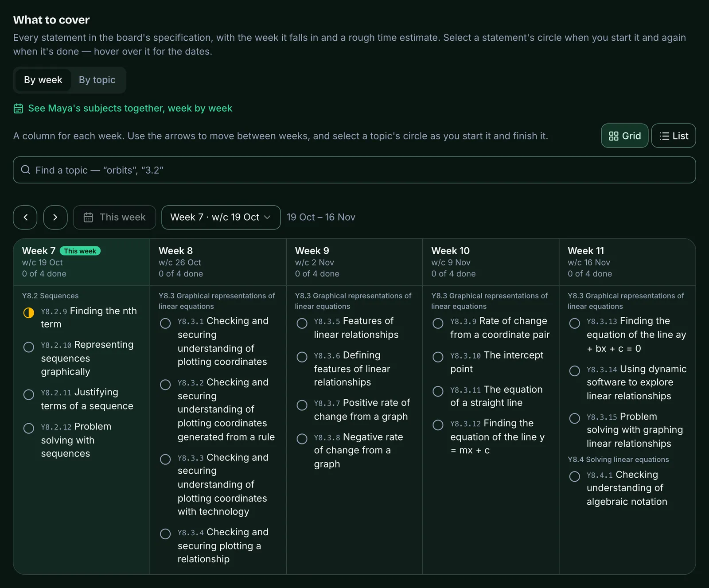Click the Y8.2 Sequences topic heading
Viewport: 709px width, 588px height.
(x=50, y=296)
